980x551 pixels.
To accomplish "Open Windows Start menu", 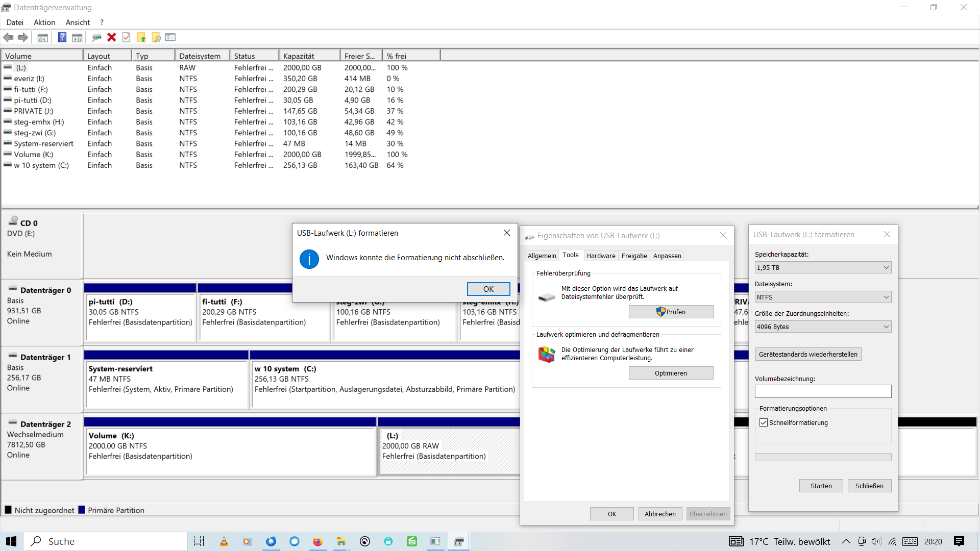I will (x=11, y=541).
